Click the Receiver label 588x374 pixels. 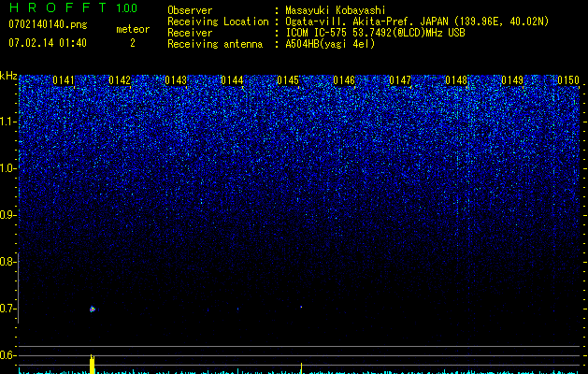coord(190,33)
